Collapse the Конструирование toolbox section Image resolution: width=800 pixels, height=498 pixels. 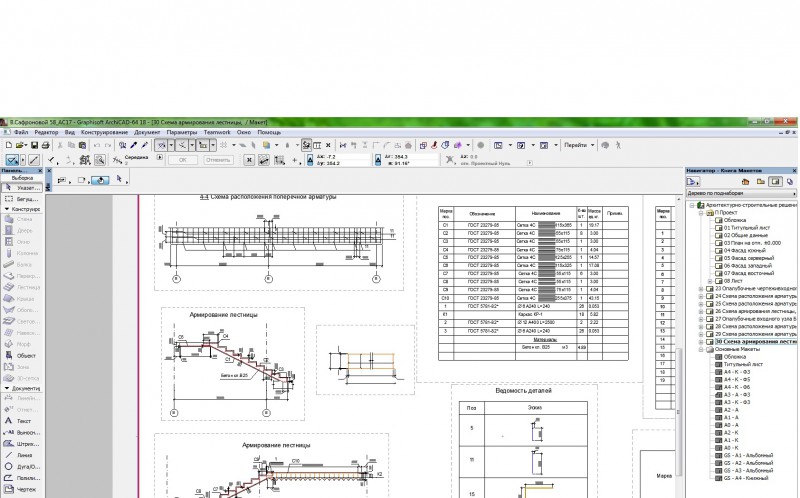click(x=7, y=209)
